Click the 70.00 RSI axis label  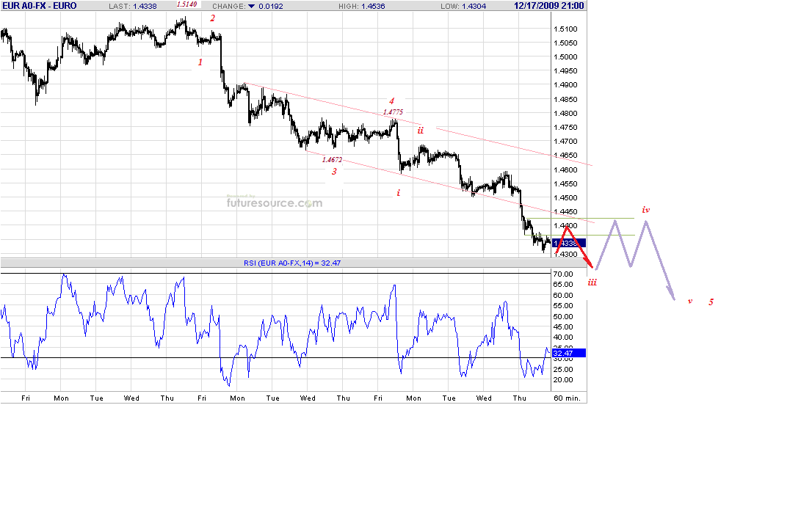563,274
